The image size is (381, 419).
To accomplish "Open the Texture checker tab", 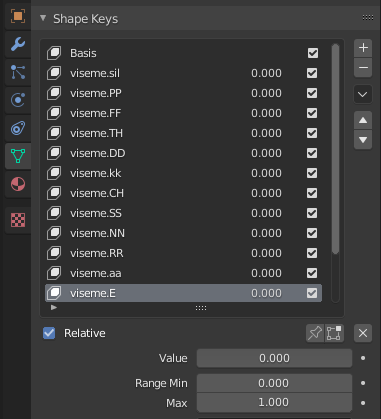I will [18, 220].
